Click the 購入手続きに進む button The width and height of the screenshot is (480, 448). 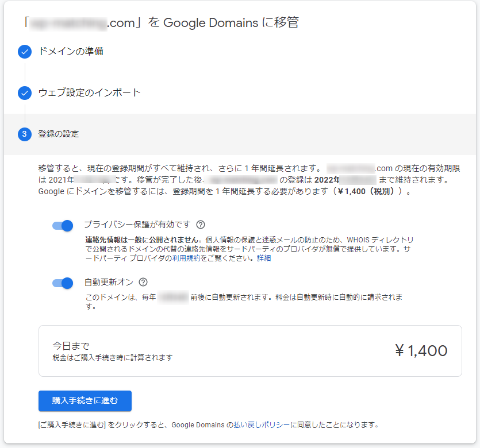click(85, 400)
